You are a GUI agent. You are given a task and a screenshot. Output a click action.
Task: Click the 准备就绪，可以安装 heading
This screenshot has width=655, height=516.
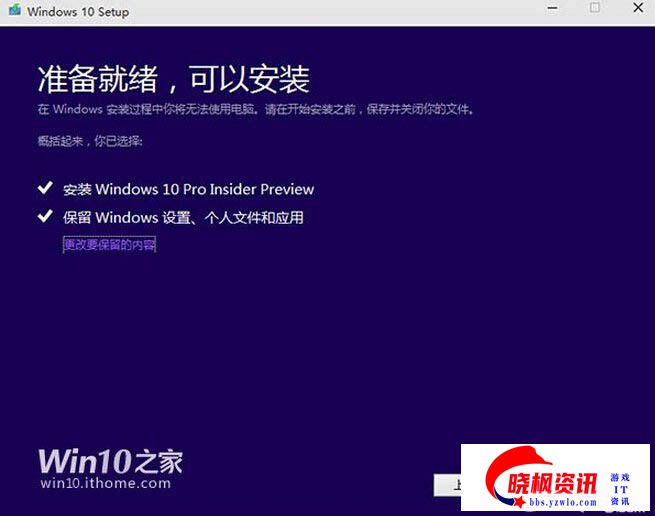(173, 79)
